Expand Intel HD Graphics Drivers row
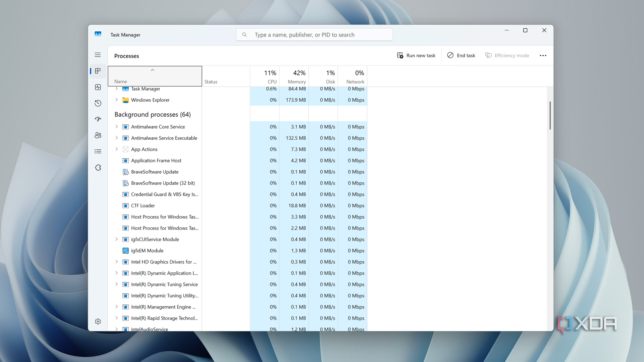Image resolution: width=644 pixels, height=362 pixels. [x=116, y=262]
